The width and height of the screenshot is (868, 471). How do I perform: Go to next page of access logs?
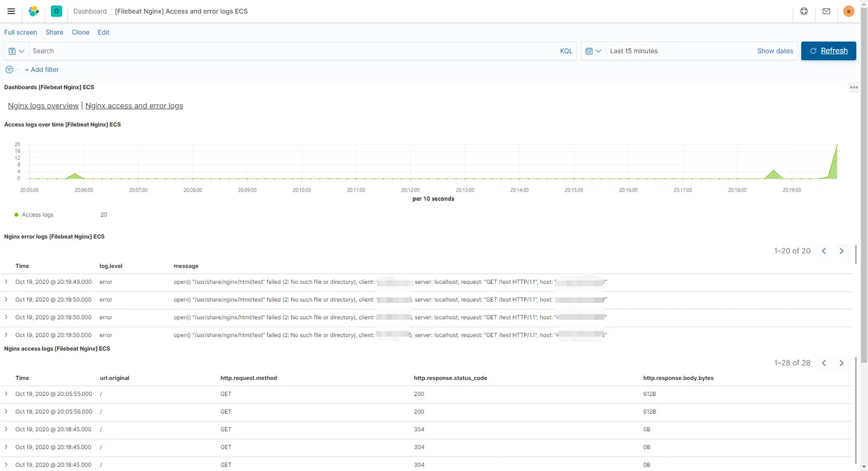[x=841, y=363]
